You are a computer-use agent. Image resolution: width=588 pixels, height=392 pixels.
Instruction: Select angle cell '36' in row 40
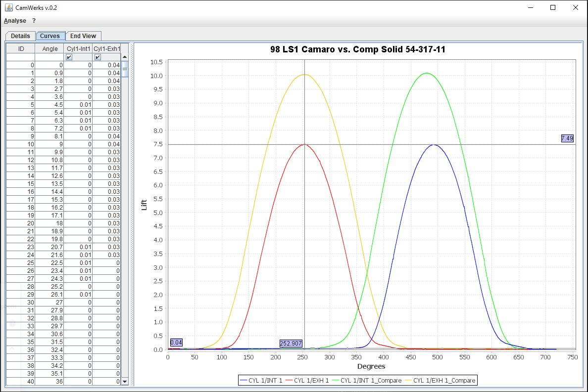(49, 382)
